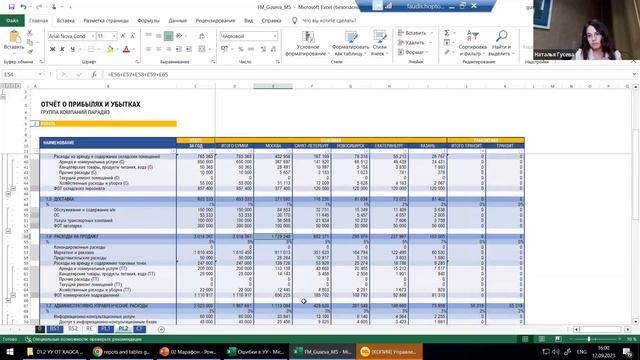Screen dimensions: 640x360
Task: Save the workbook via quick access toolbar
Action: (11, 7)
